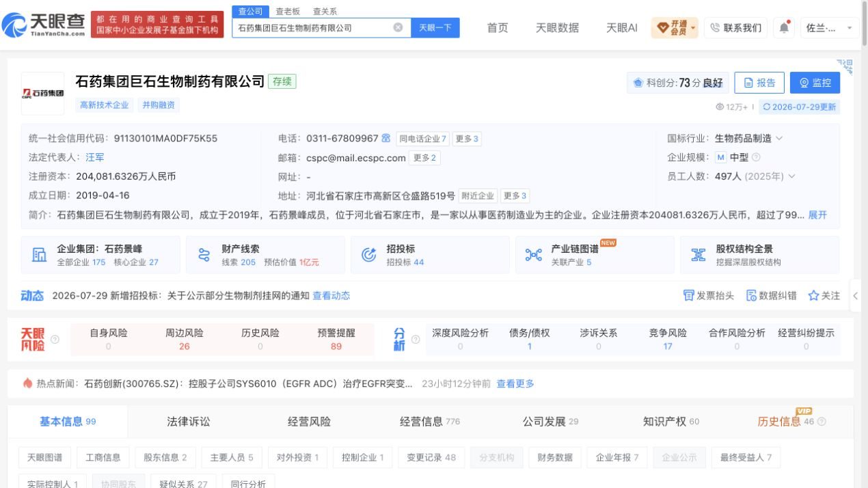Show 更多 3 addresses

(515, 196)
